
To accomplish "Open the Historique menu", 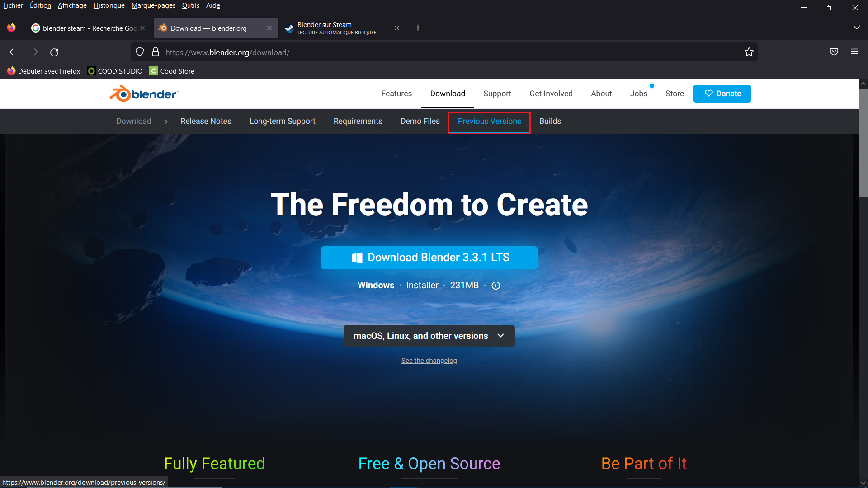I will (109, 5).
